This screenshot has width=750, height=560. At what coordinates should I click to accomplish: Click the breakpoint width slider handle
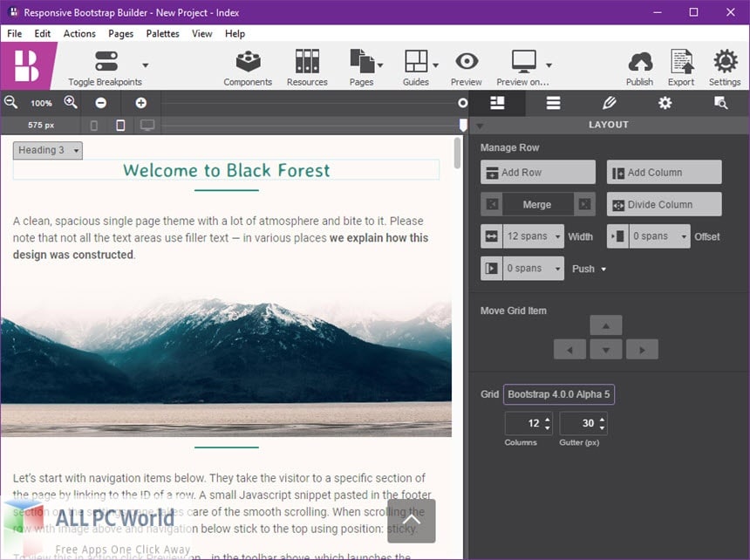tap(463, 126)
